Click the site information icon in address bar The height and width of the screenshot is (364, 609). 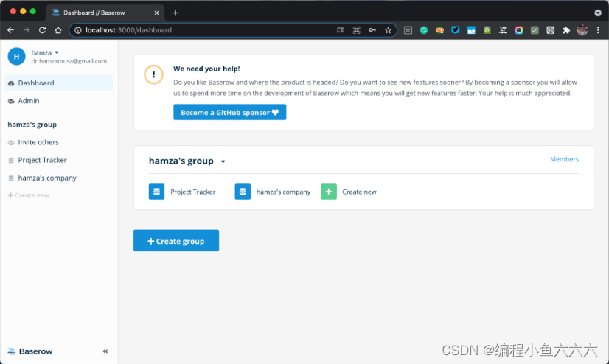[x=78, y=30]
